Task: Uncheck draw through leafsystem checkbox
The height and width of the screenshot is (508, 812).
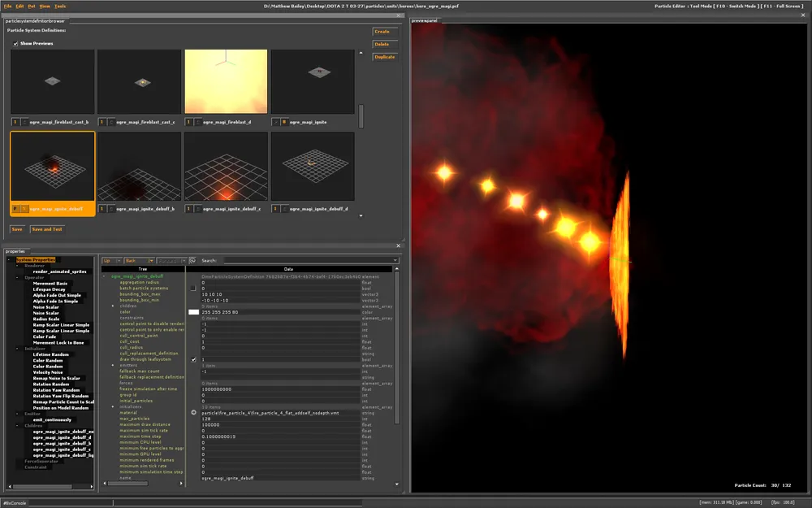Action: click(x=193, y=359)
